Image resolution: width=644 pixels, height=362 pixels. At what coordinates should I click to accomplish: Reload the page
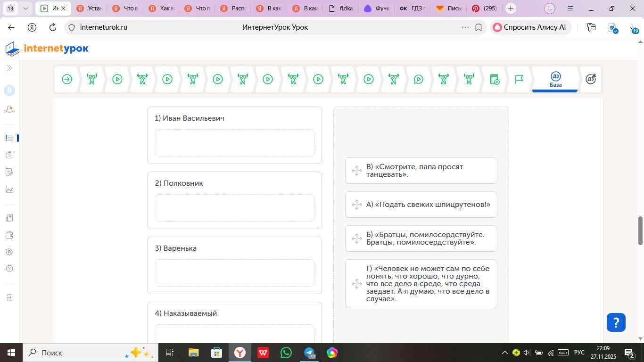point(53,27)
